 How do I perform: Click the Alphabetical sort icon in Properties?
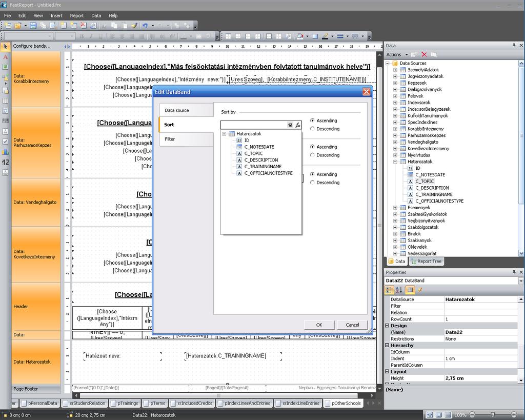click(399, 290)
